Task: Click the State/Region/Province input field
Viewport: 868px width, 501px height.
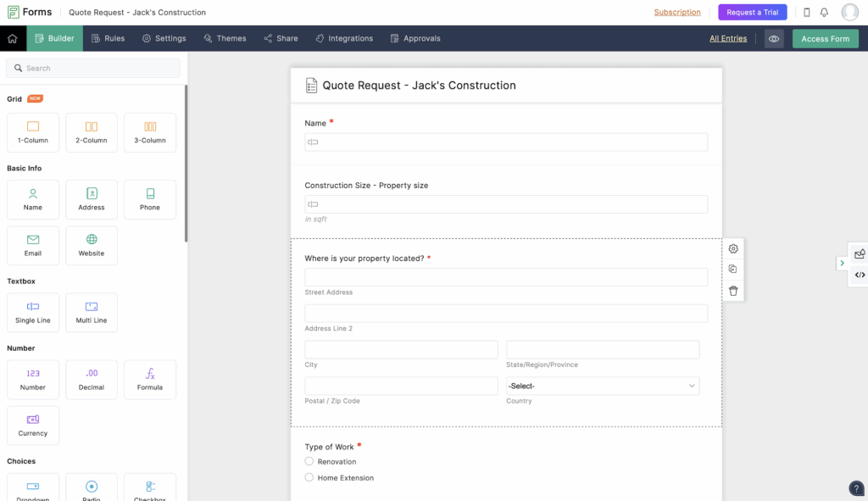Action: click(603, 350)
